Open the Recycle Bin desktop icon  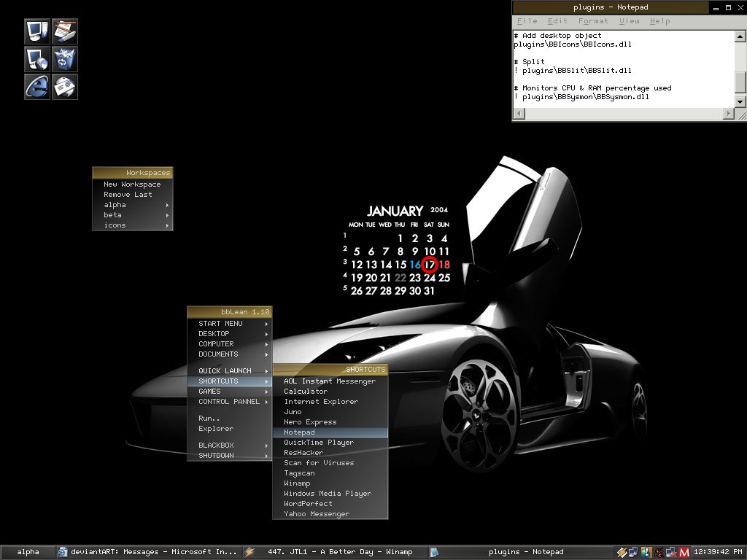pos(65,59)
